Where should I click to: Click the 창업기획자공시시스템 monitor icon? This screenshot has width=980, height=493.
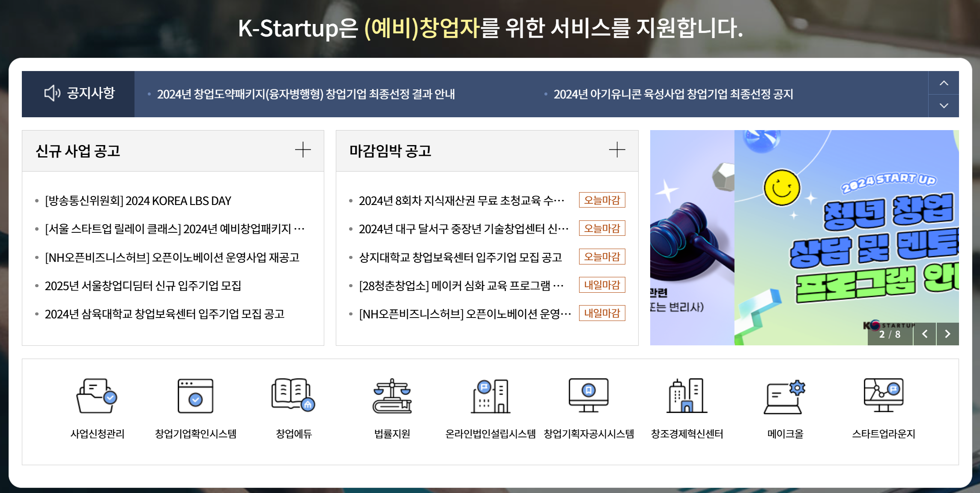589,395
